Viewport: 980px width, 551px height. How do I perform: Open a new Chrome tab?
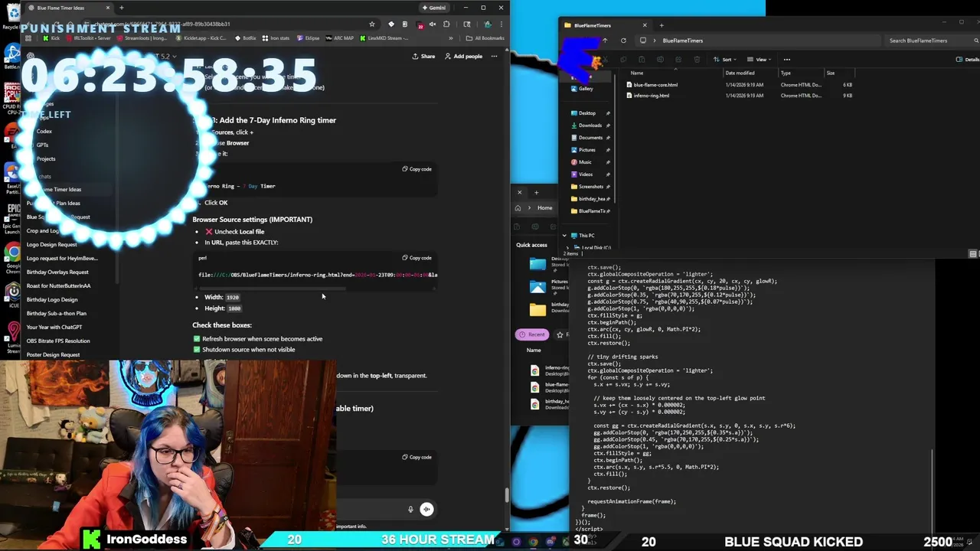(121, 8)
